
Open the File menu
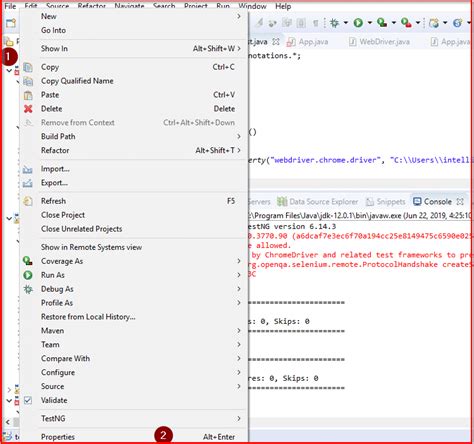click(x=10, y=6)
